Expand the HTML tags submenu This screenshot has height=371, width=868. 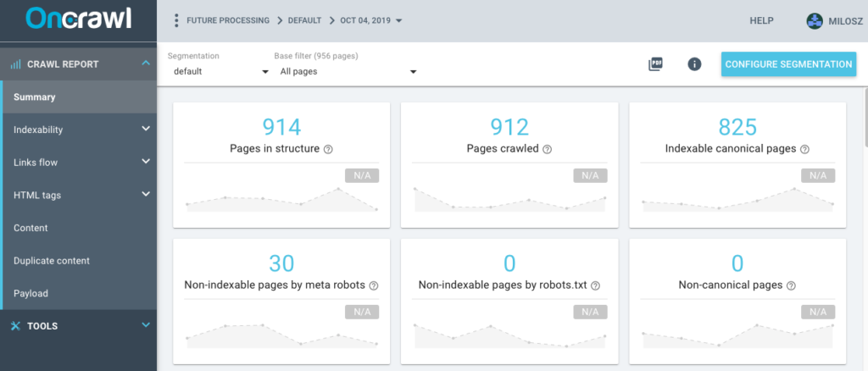tap(146, 194)
